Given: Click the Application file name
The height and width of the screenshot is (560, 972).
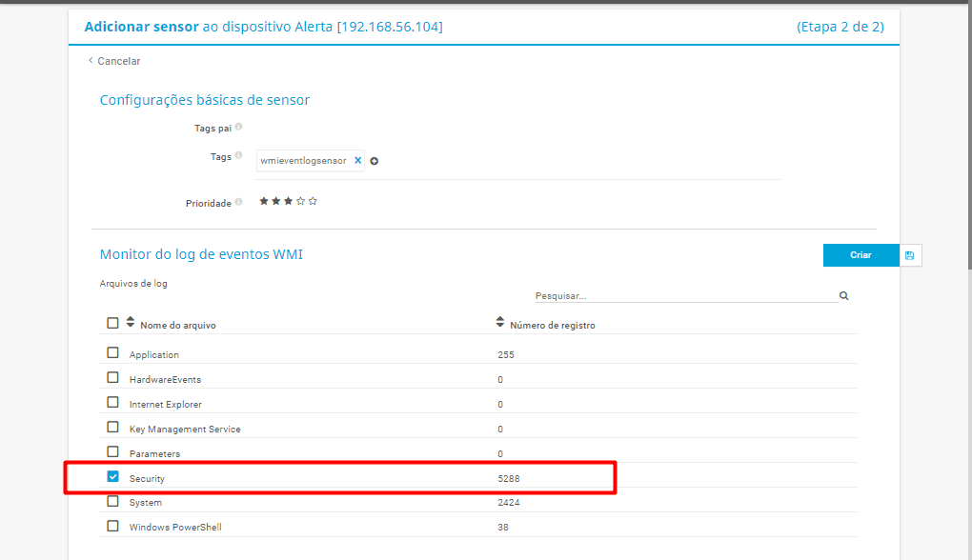Looking at the screenshot, I should pos(153,355).
